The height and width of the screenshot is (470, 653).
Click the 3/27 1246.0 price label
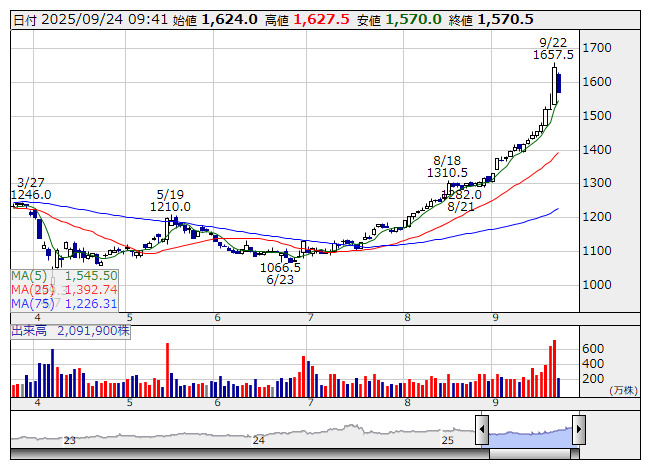(31, 189)
